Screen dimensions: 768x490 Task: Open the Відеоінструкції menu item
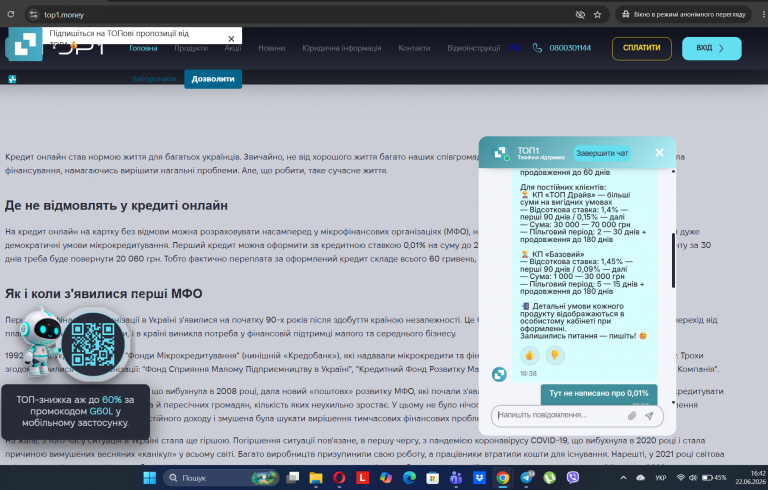474,48
